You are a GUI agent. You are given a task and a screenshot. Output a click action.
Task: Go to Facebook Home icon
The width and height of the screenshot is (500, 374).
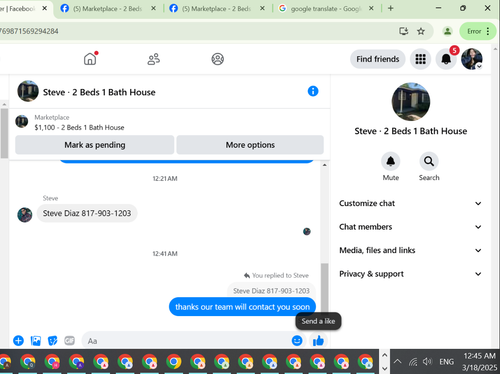coord(90,59)
